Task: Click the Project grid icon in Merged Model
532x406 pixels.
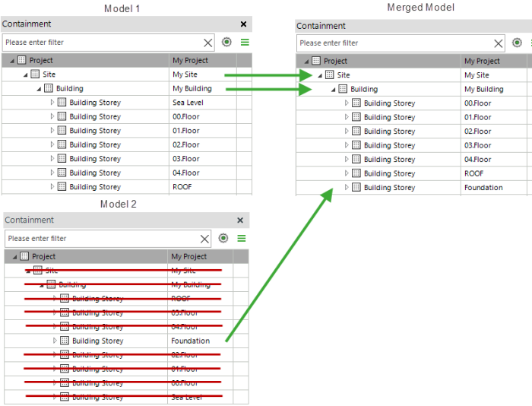Action: click(x=316, y=61)
